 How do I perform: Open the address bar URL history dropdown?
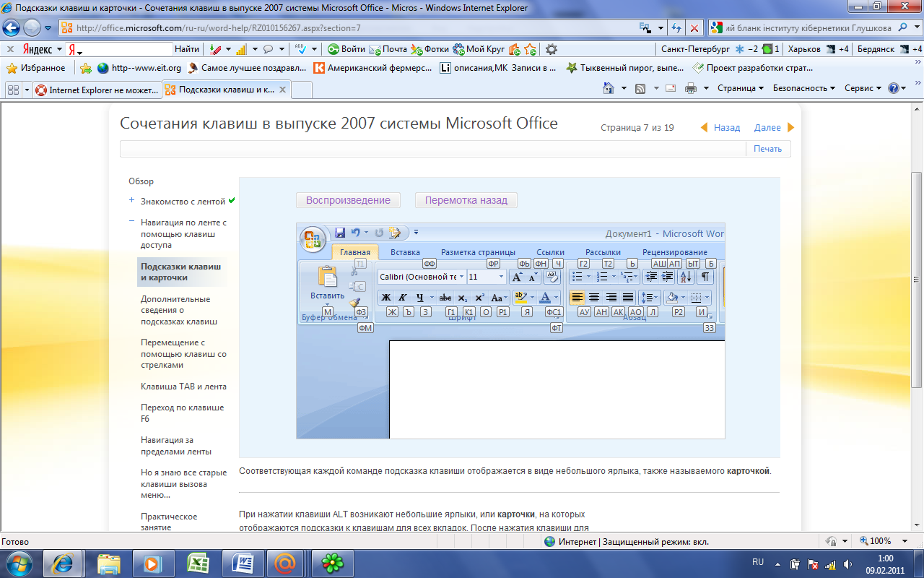pyautogui.click(x=660, y=28)
